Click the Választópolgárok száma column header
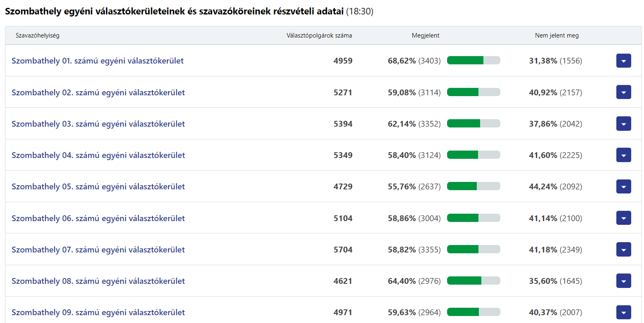 (x=319, y=35)
